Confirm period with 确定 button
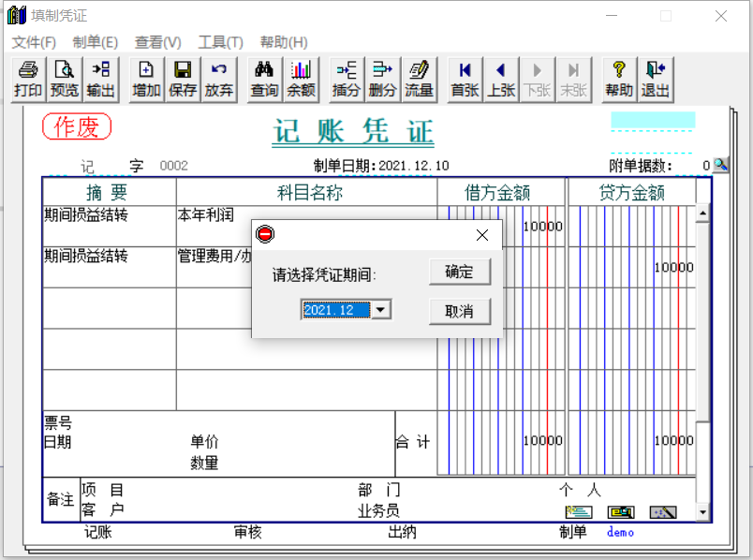753x560 pixels. point(459,273)
